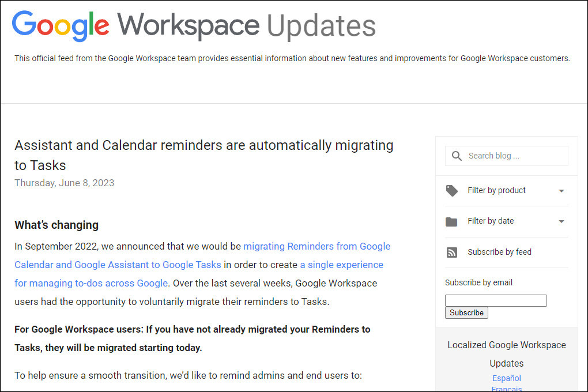Image resolution: width=588 pixels, height=392 pixels.
Task: Expand the Filter by date dropdown arrow
Action: click(561, 221)
